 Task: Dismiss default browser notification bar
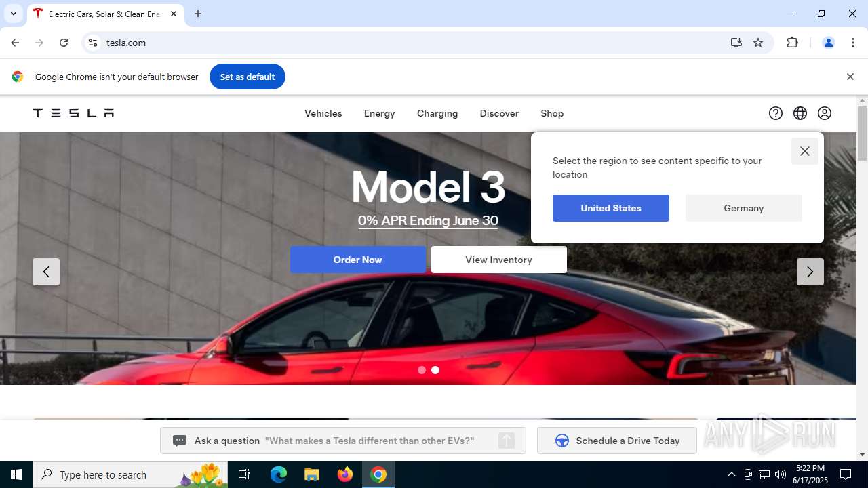coord(850,77)
